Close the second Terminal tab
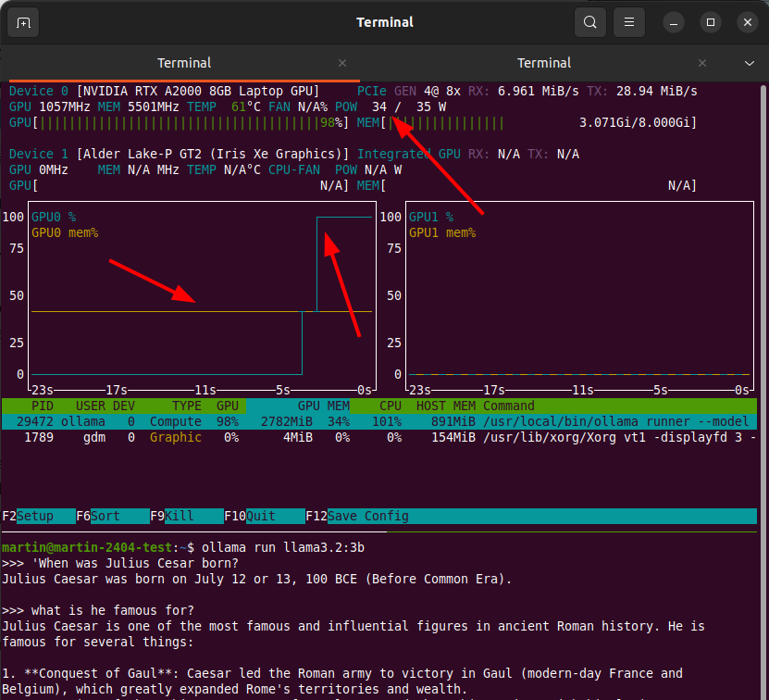Viewport: 769px width, 700px height. (x=702, y=63)
